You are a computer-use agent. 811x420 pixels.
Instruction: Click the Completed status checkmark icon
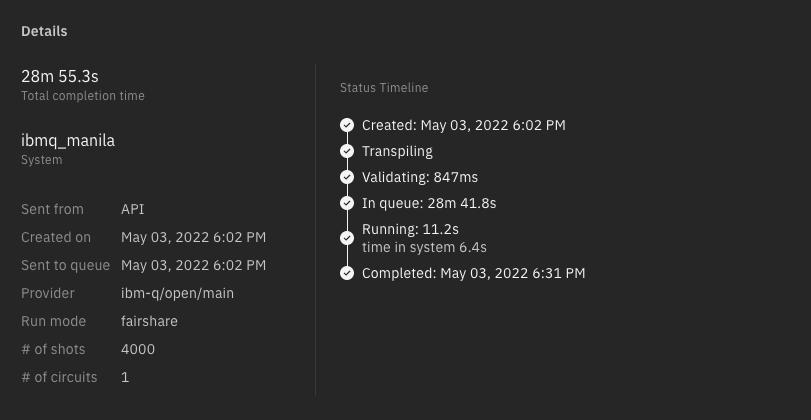(347, 273)
